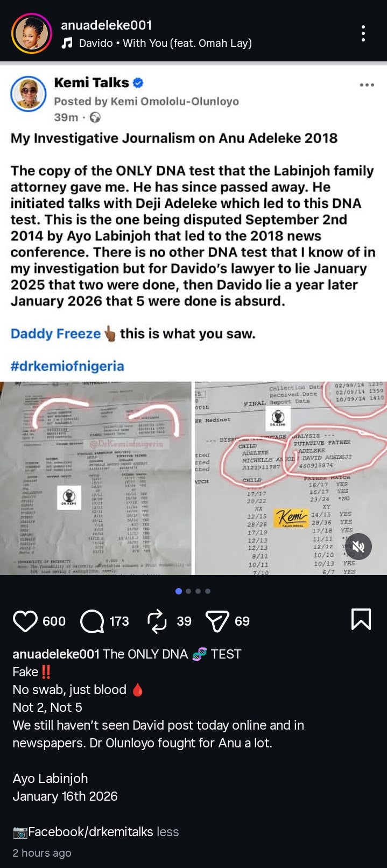
Task: Tap anuadeleke001 username in header
Action: pos(107,25)
